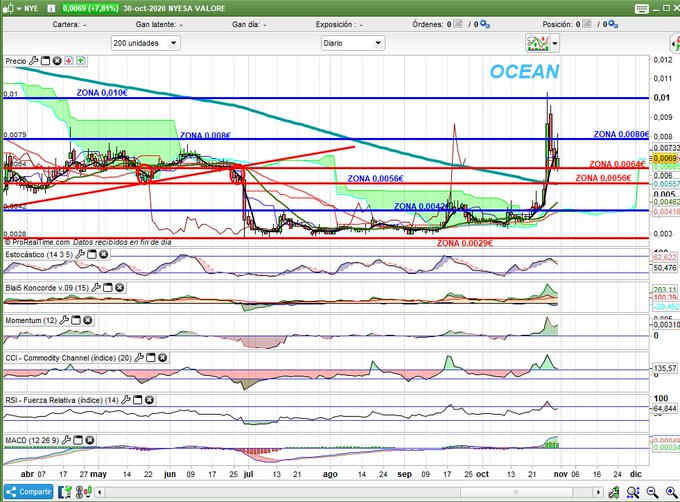The image size is (680, 502).
Task: Click the info icon next to NYE
Action: tap(51, 8)
